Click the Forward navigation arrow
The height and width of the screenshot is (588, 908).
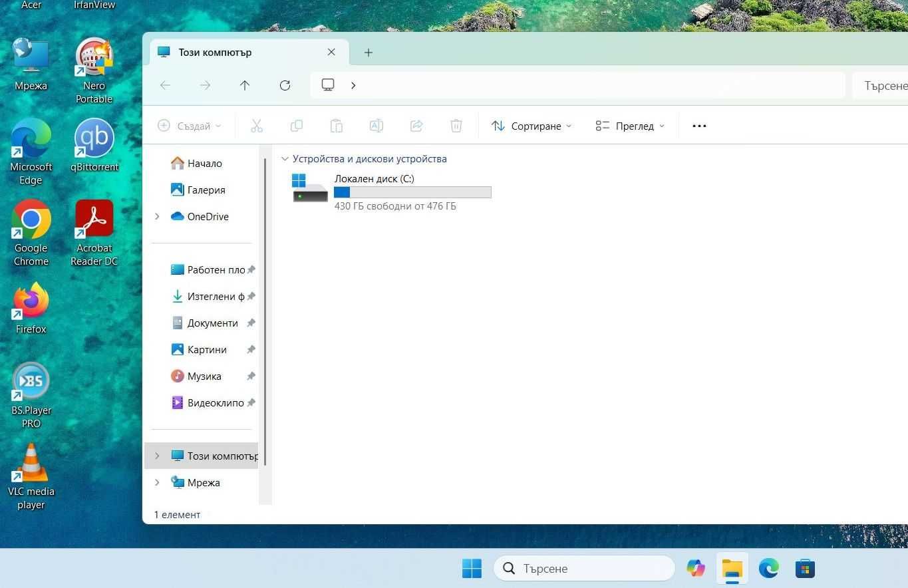point(206,85)
